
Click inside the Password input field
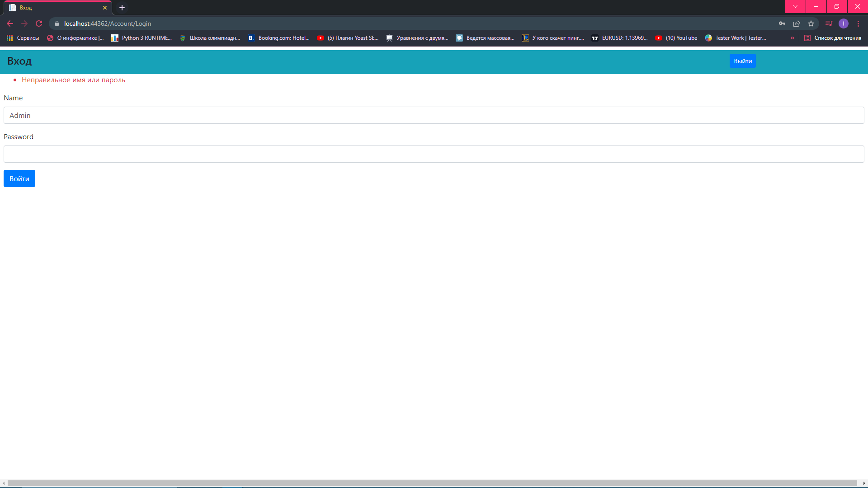pos(434,154)
